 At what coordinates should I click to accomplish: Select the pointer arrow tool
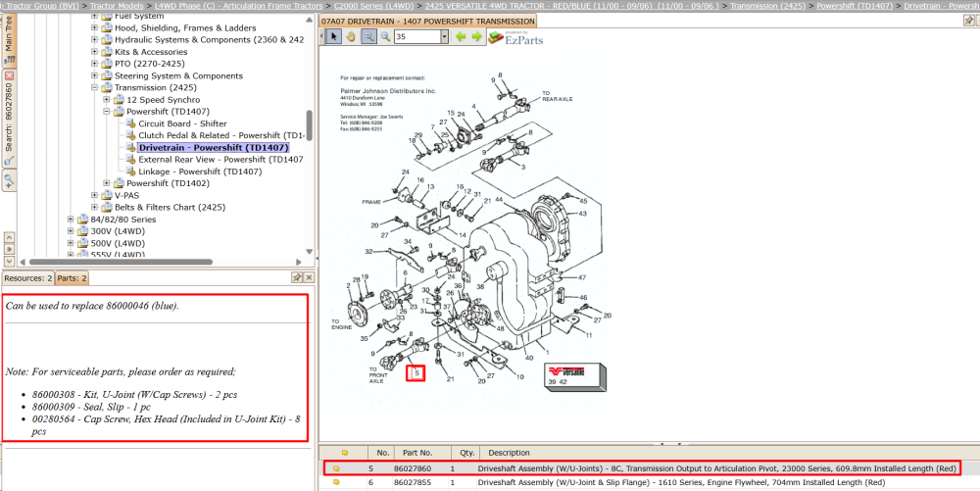[x=333, y=36]
